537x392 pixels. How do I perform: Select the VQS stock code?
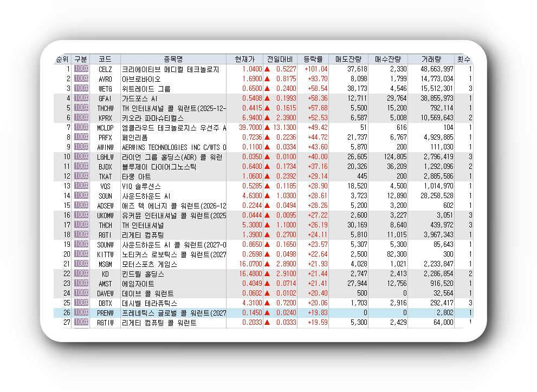pos(105,186)
